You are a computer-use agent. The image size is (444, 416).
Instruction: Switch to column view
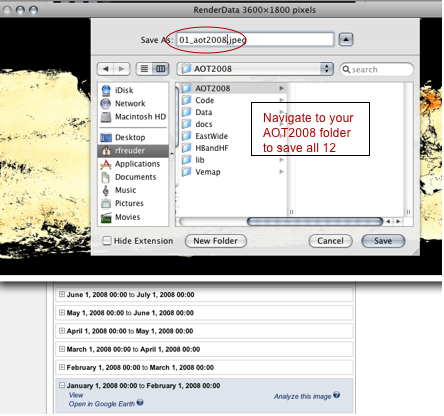[x=161, y=69]
